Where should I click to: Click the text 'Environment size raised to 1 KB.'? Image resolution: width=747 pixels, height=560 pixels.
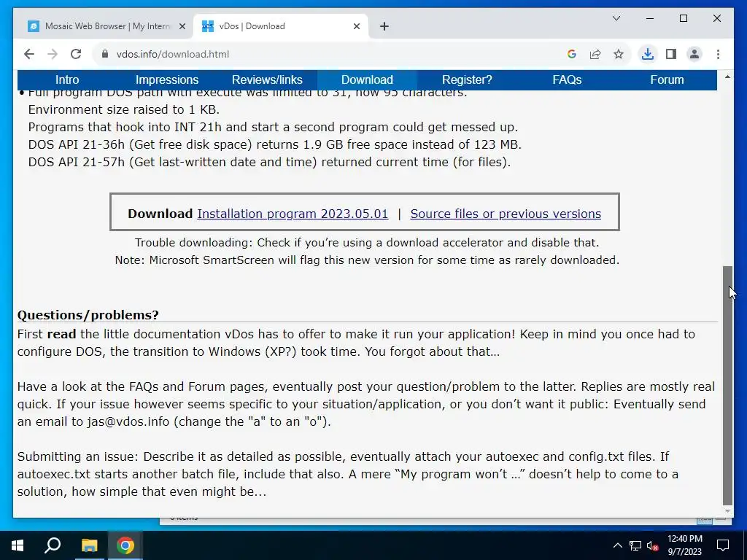124,109
